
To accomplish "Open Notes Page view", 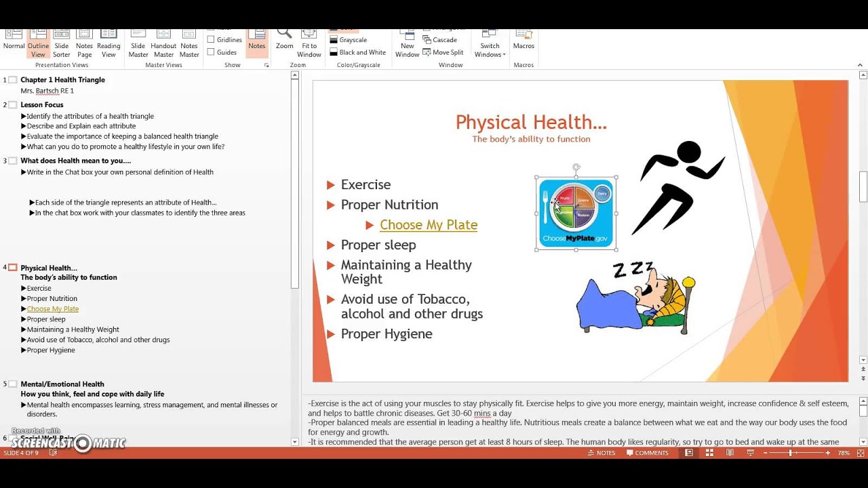I will (84, 43).
